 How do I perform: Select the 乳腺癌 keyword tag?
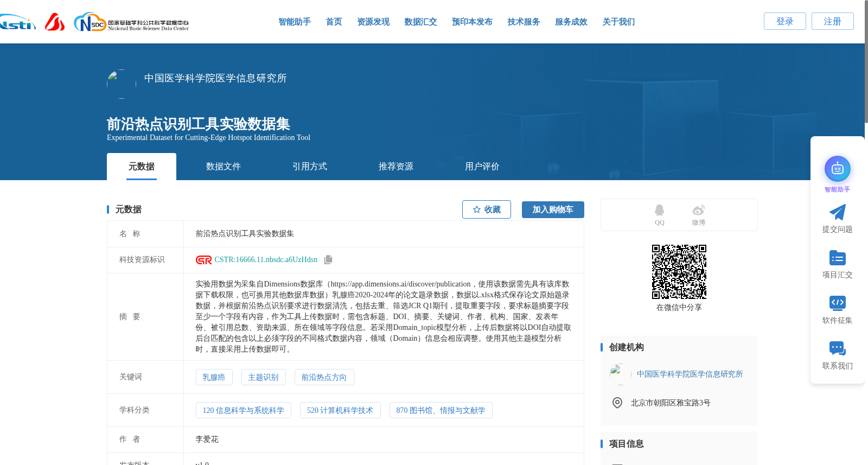214,377
